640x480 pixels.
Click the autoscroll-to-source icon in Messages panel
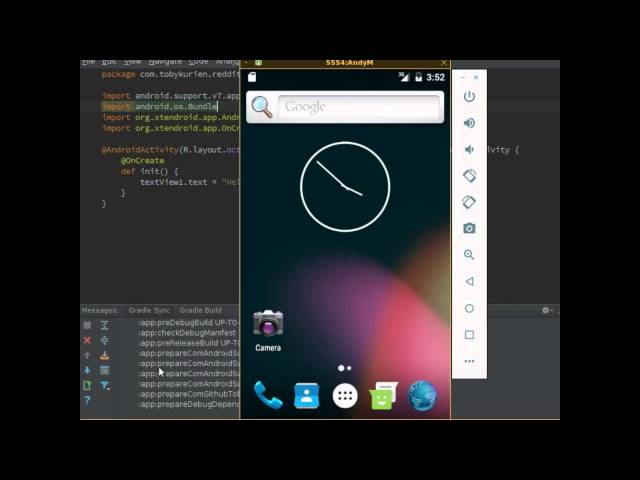[104, 355]
